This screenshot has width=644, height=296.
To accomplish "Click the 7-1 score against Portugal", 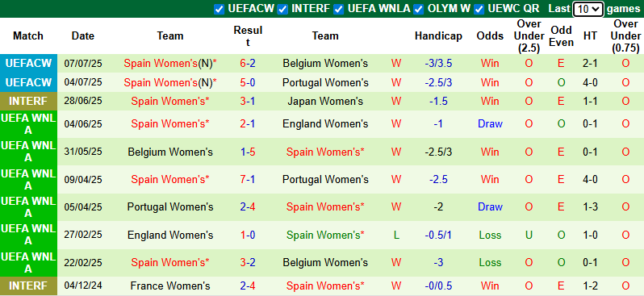I will (x=248, y=179).
